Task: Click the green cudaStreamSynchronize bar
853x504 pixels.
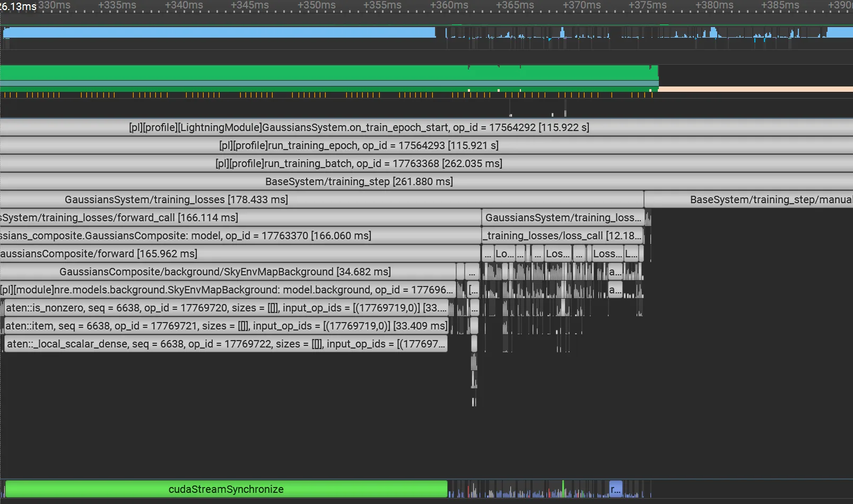Action: 226,489
